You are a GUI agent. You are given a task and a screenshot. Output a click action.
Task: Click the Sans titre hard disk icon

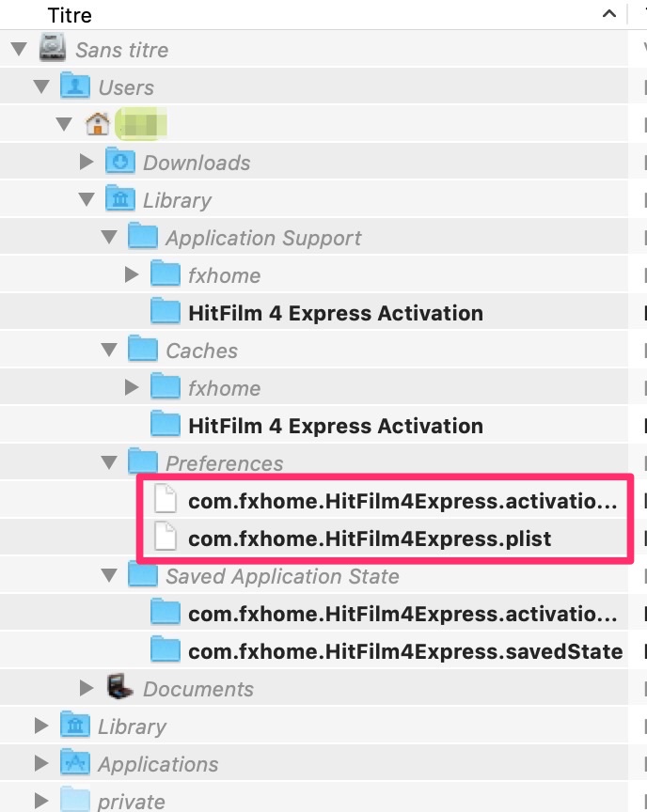tap(53, 48)
